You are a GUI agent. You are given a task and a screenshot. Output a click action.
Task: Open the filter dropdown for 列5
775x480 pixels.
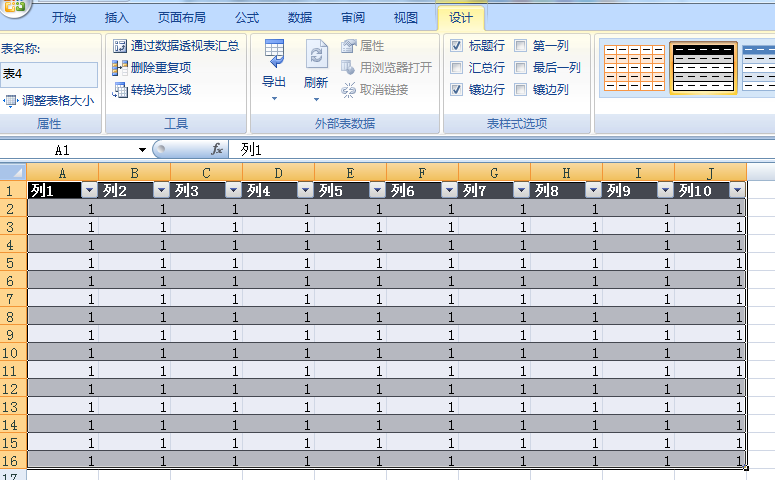coord(377,190)
